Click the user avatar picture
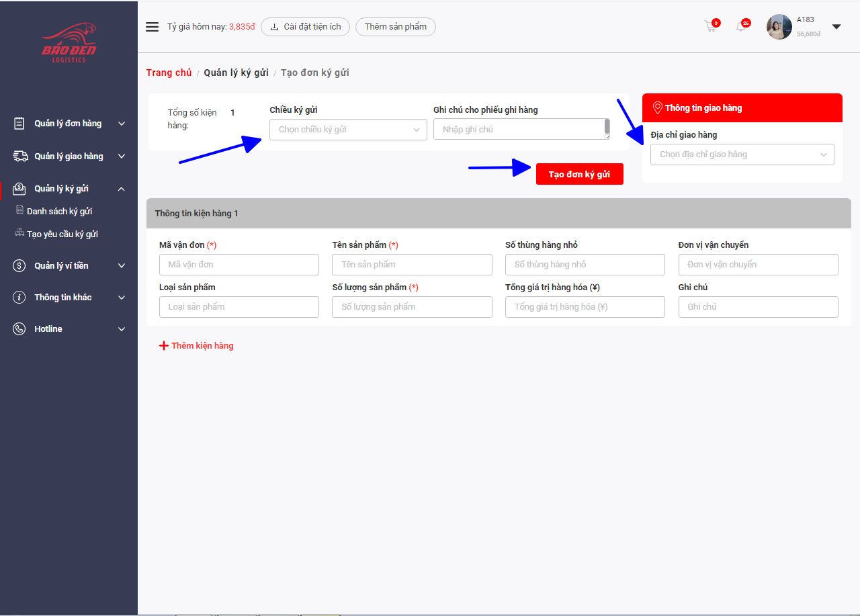 (x=779, y=27)
